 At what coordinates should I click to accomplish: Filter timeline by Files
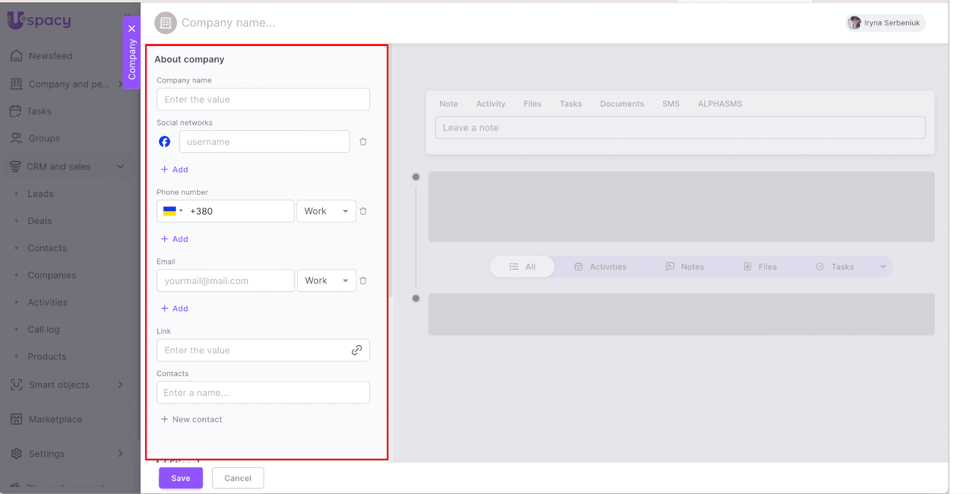point(760,267)
